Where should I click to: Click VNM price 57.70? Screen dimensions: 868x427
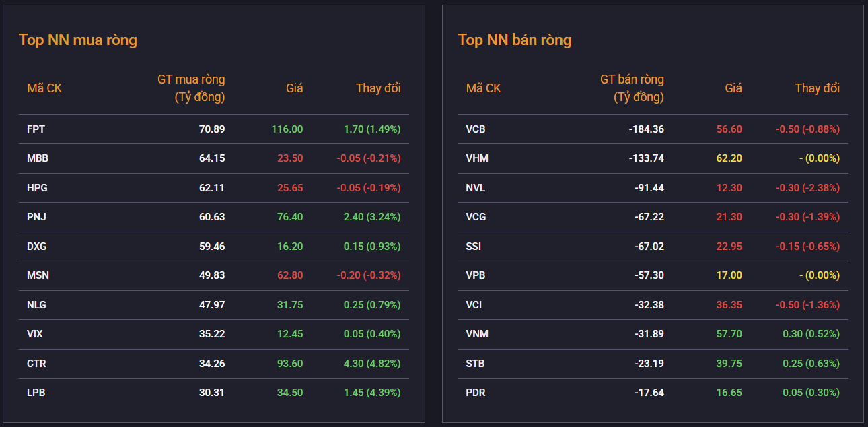[x=729, y=334]
